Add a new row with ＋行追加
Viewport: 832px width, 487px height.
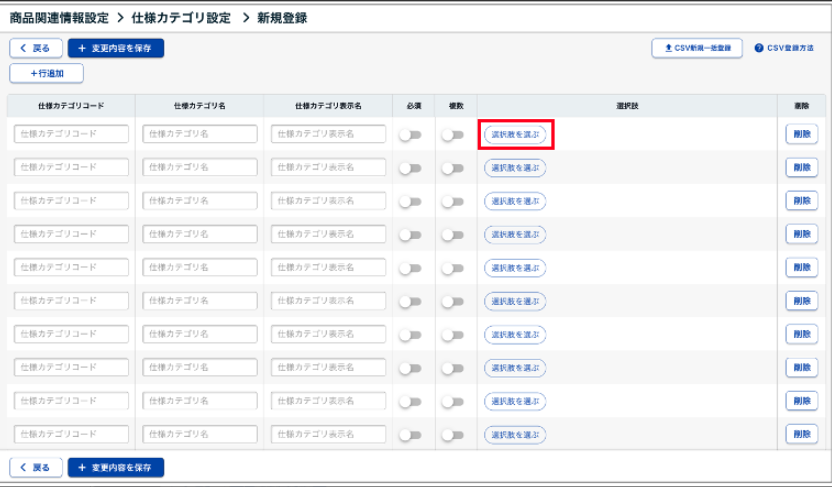[x=46, y=73]
